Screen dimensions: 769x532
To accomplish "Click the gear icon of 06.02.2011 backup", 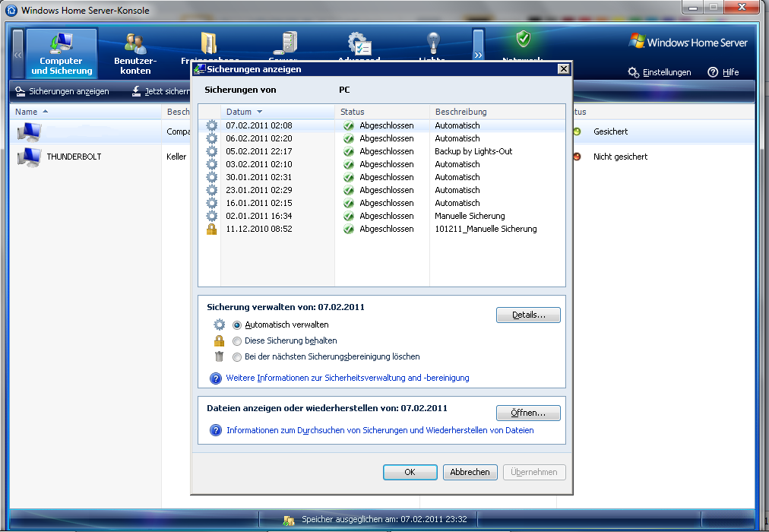I will point(211,138).
